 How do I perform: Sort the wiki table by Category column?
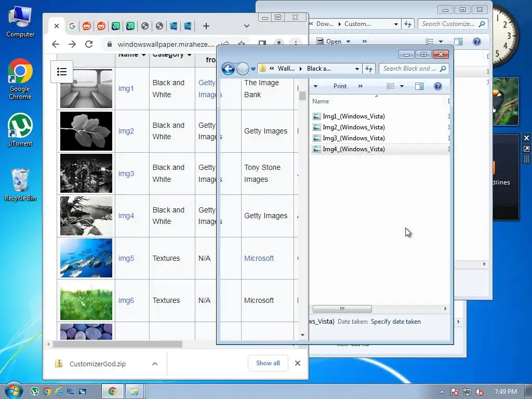[x=171, y=55]
